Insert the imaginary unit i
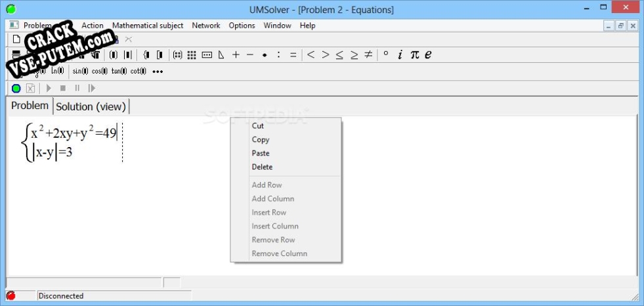 coord(400,55)
